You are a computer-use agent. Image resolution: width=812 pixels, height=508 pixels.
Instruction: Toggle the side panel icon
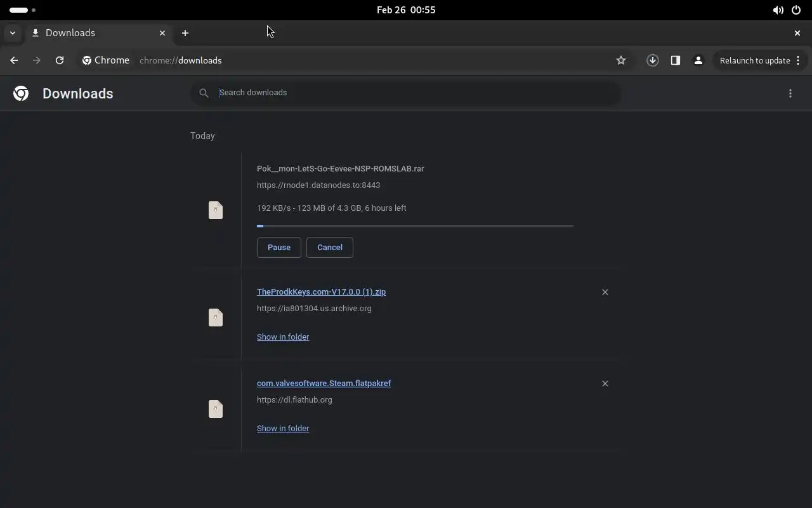pos(675,60)
